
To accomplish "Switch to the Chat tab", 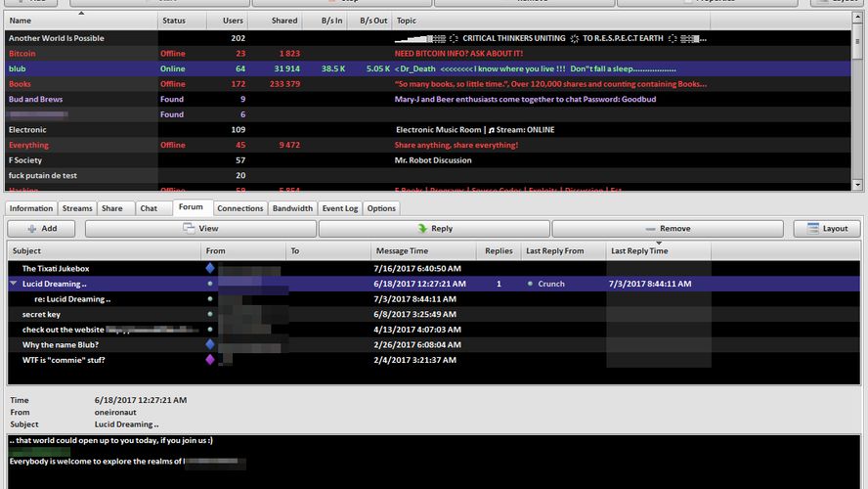I will 149,208.
